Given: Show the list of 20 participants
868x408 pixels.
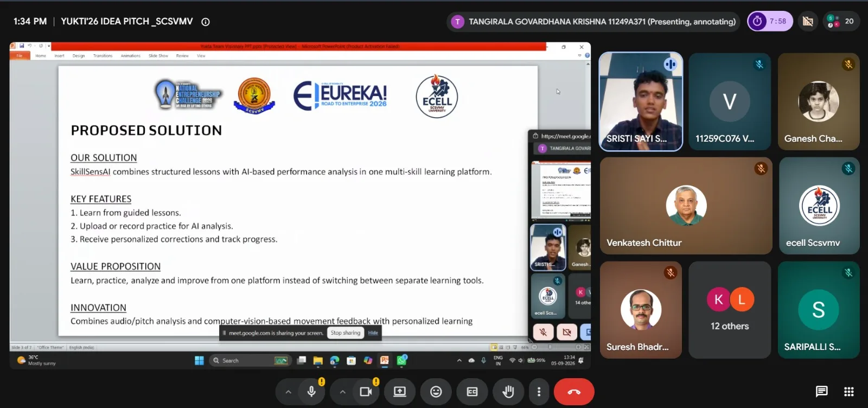Looking at the screenshot, I should click(x=841, y=21).
